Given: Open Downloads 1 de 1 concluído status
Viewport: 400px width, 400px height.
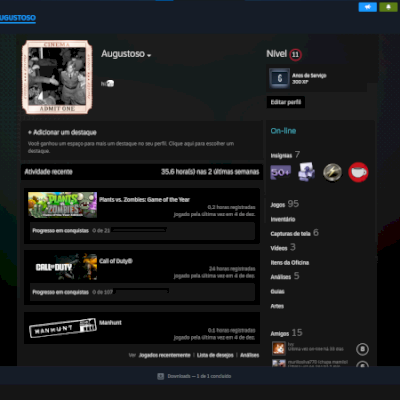Looking at the screenshot, I should pos(199,376).
